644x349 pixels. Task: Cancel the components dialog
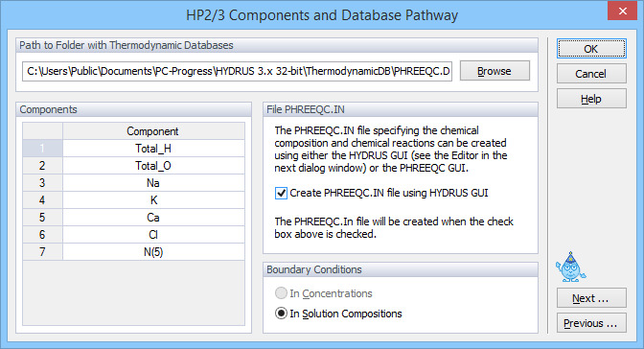click(x=591, y=74)
